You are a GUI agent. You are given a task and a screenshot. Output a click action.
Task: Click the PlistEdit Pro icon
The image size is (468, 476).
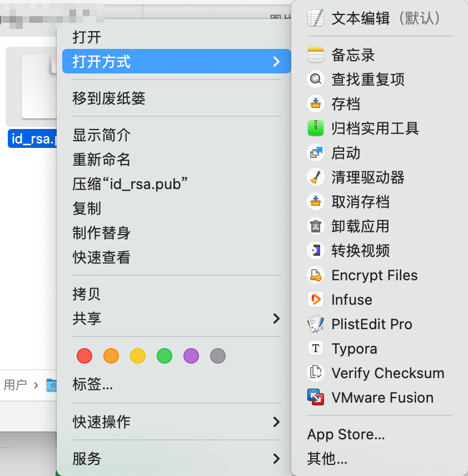coord(316,324)
